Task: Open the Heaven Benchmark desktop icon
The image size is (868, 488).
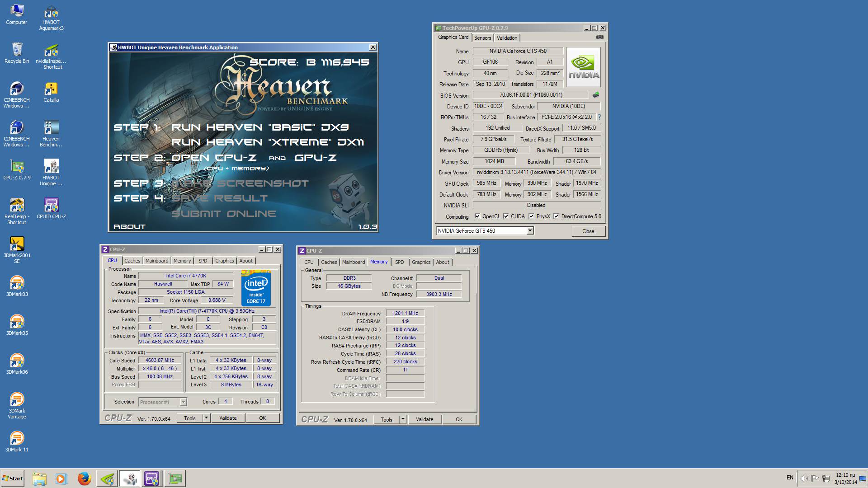Action: 51,134
